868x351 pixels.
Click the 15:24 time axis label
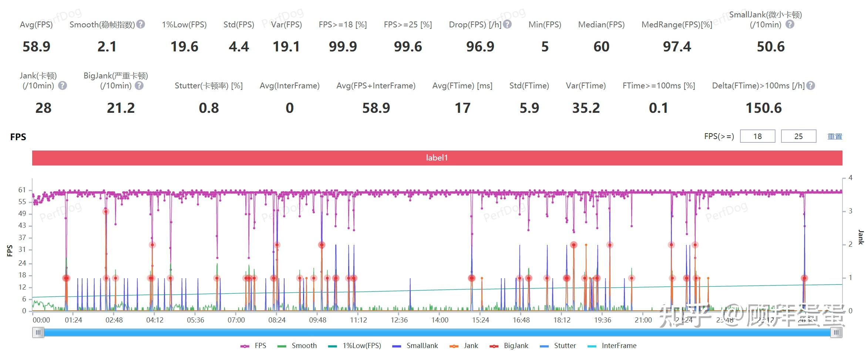480,320
